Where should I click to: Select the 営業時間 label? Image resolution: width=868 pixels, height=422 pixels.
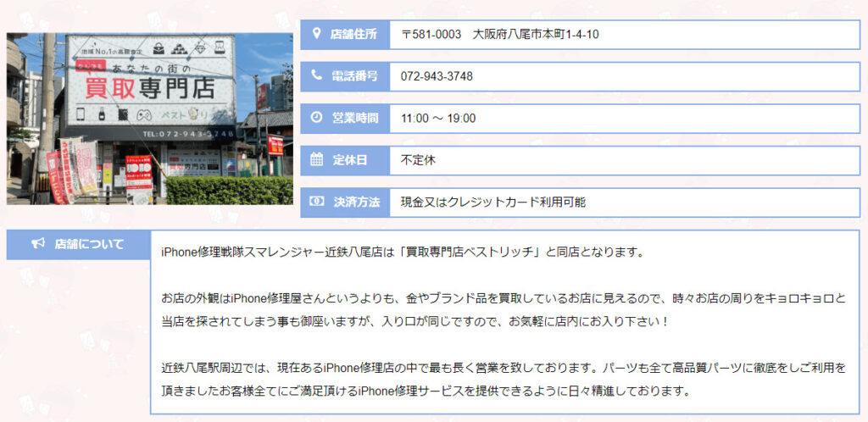(x=355, y=119)
